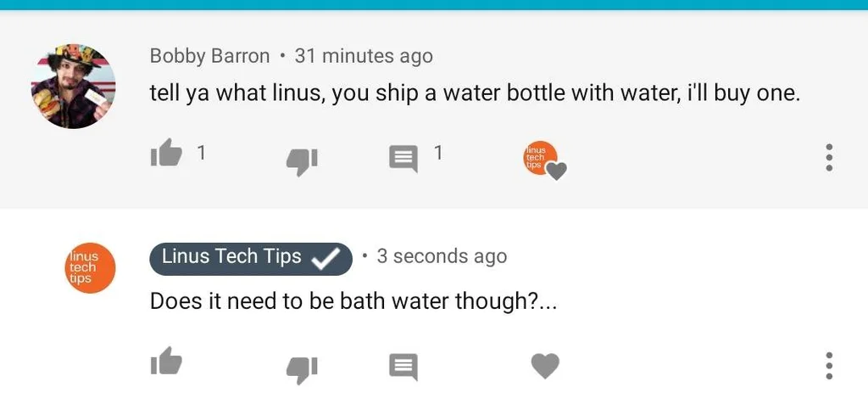Dislike Bobby Barron's water bottle comment

click(x=302, y=160)
